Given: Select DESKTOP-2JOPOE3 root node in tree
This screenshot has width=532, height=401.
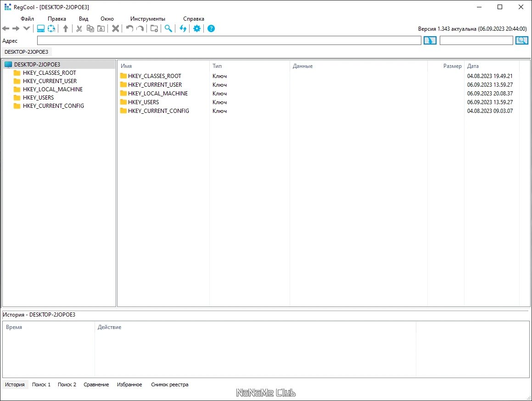Looking at the screenshot, I should point(37,64).
